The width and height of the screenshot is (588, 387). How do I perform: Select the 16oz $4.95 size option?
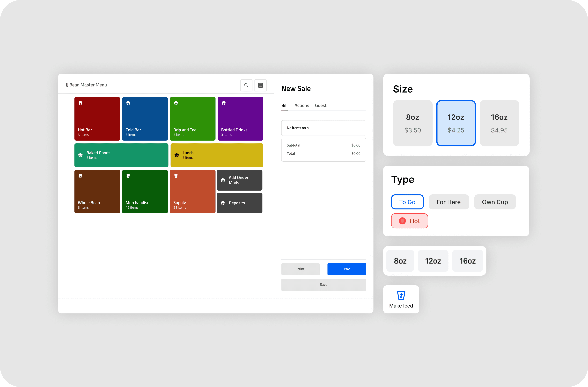point(499,123)
